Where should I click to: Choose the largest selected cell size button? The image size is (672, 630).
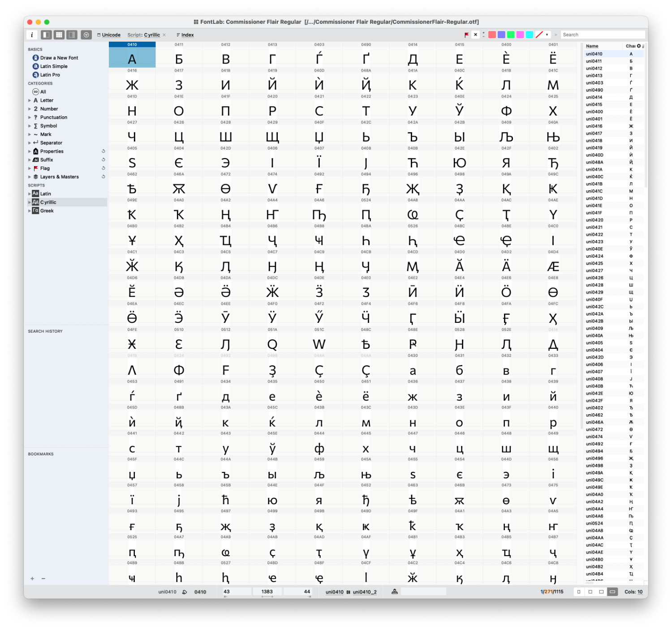click(612, 592)
